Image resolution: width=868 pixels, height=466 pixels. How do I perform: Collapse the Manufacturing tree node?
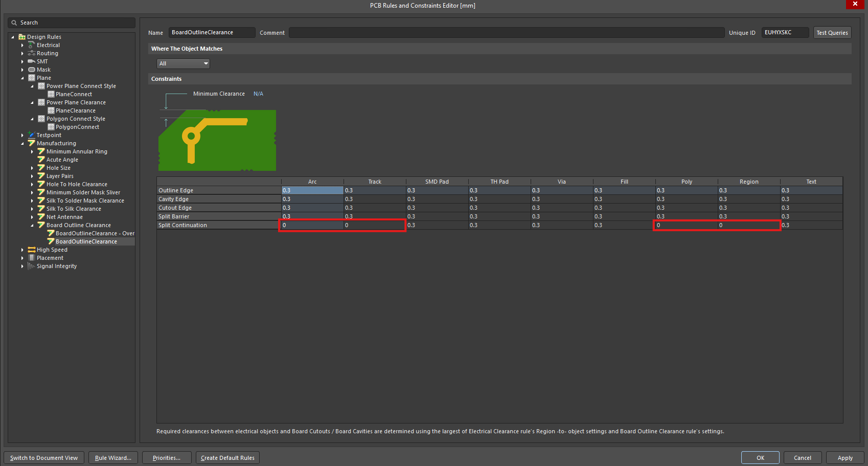22,144
